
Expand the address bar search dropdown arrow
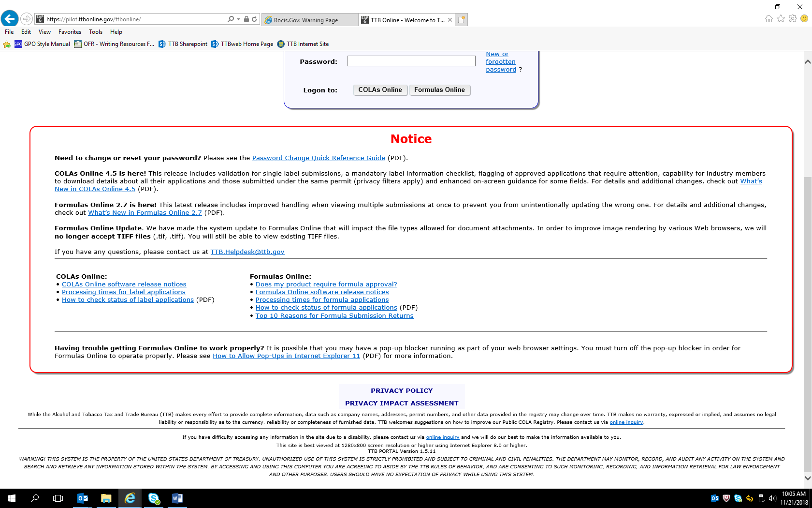238,19
